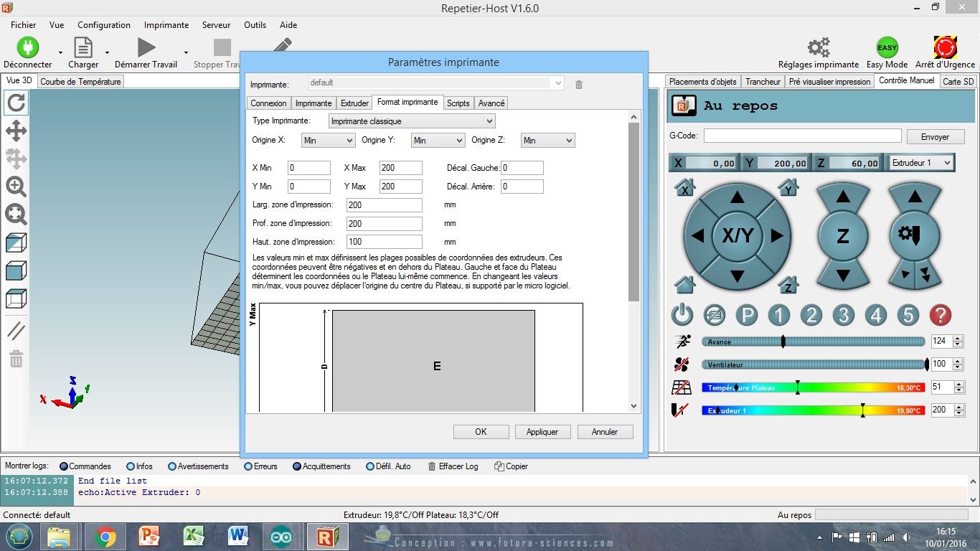The height and width of the screenshot is (551, 980).
Task: Trigger Arrêt d'Urgence emergency stop
Action: [x=945, y=47]
